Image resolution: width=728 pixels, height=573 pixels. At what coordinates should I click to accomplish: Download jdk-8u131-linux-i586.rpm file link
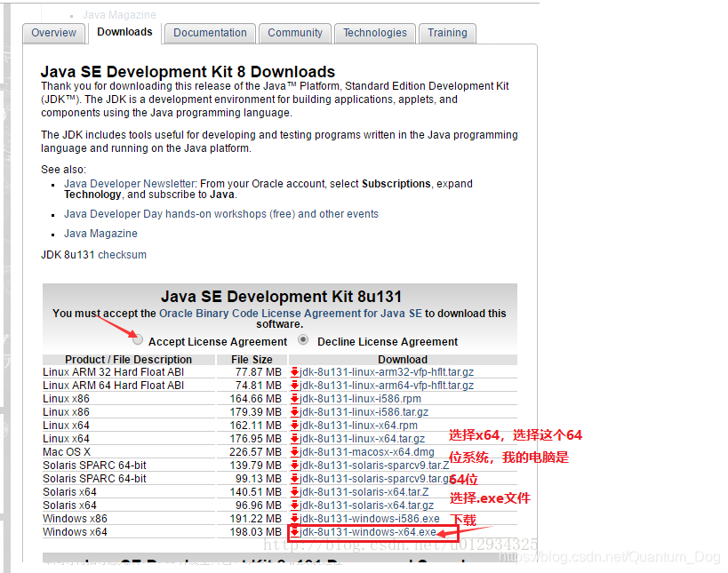tap(360, 399)
